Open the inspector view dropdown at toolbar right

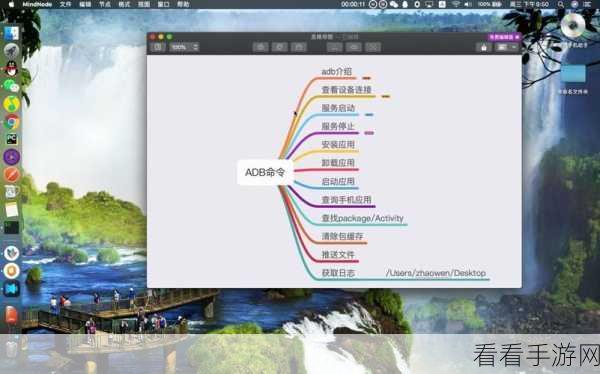point(507,47)
